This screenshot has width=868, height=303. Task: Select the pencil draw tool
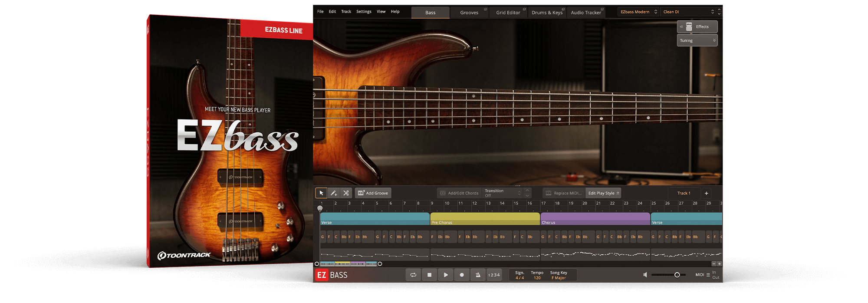pyautogui.click(x=333, y=193)
